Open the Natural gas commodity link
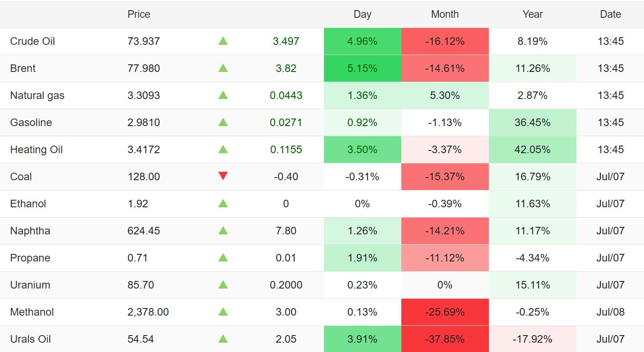The height and width of the screenshot is (352, 644). pos(37,95)
